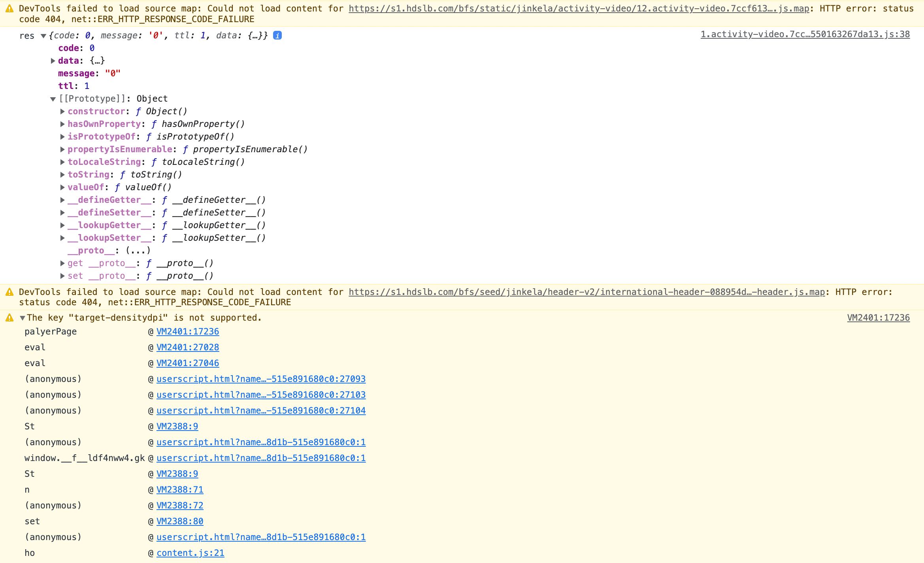This screenshot has height=563, width=924.
Task: Open ho frame link content.js:21
Action: coord(190,553)
